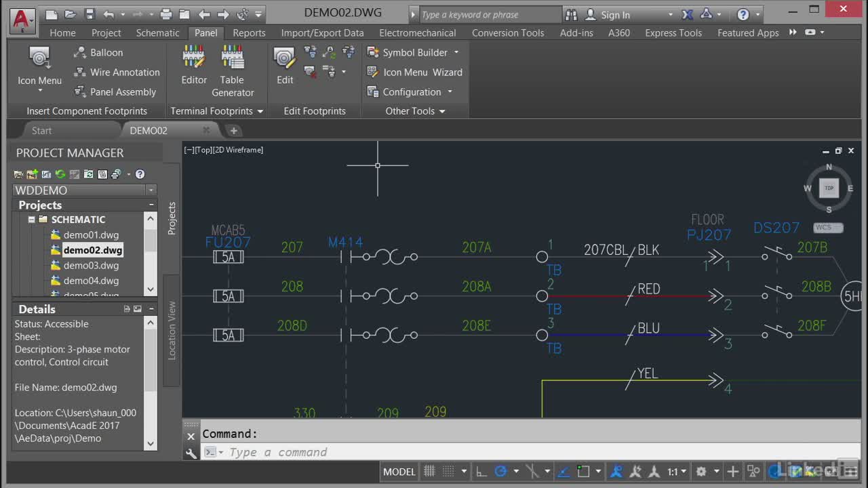
Task: Select demo01.dwg in the project tree
Action: click(91, 235)
